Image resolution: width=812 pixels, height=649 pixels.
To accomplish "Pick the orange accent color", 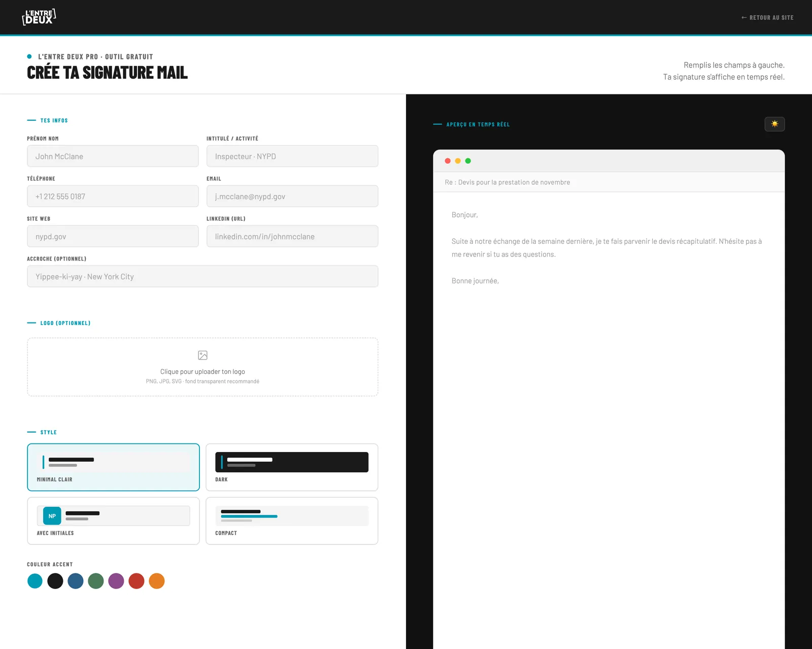I will click(x=157, y=581).
